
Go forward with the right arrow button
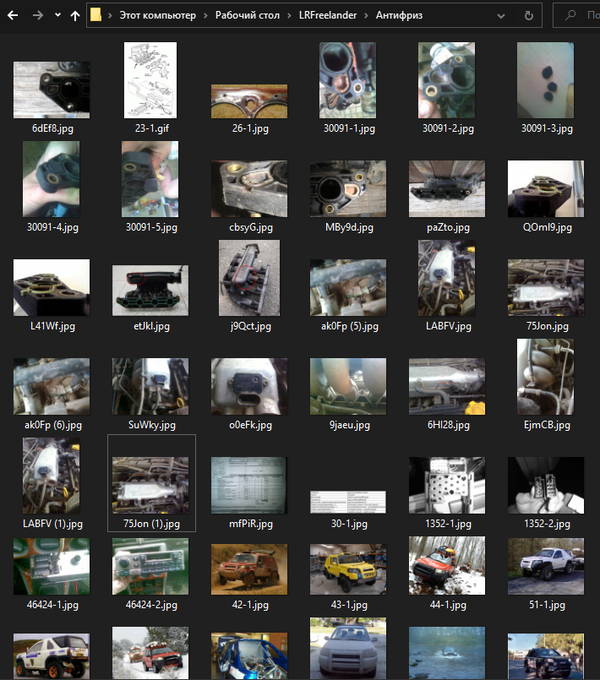[38, 16]
